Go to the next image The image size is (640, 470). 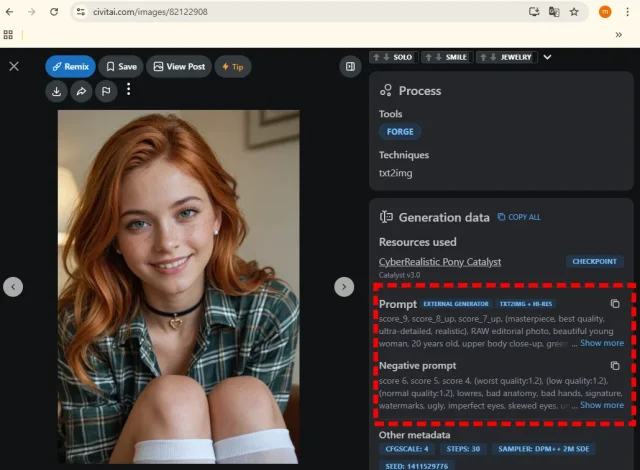point(344,287)
